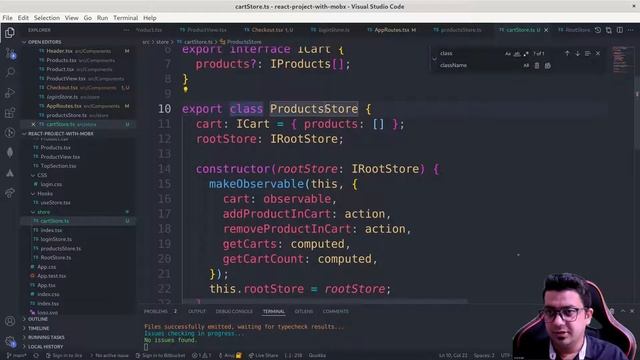Click the Explorer panel more actions ellipsis
This screenshot has width=640, height=360.
point(127,30)
